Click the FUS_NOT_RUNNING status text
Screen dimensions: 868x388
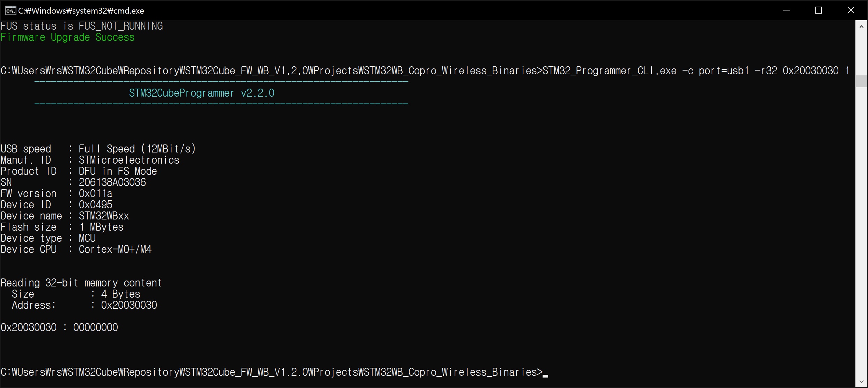pyautogui.click(x=120, y=26)
